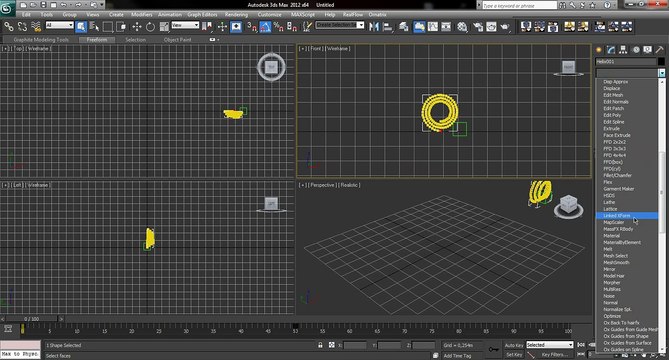
Task: Switch to the Object Paint ribbon tab
Action: tap(177, 40)
